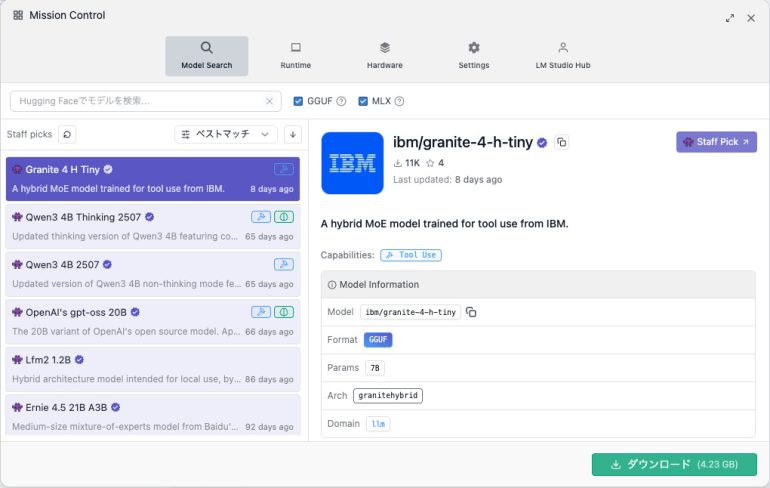Open the ベストマッチ sort dropdown
770x488 pixels.
(226, 134)
